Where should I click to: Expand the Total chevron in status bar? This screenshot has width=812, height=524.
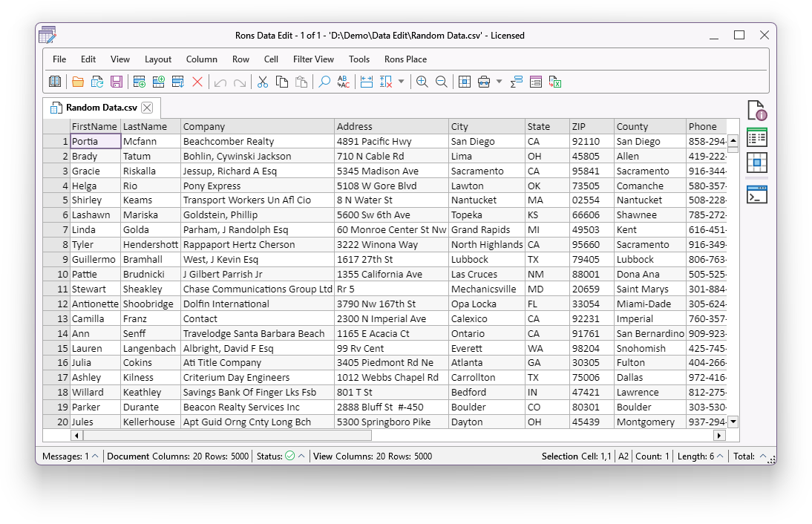(x=762, y=456)
